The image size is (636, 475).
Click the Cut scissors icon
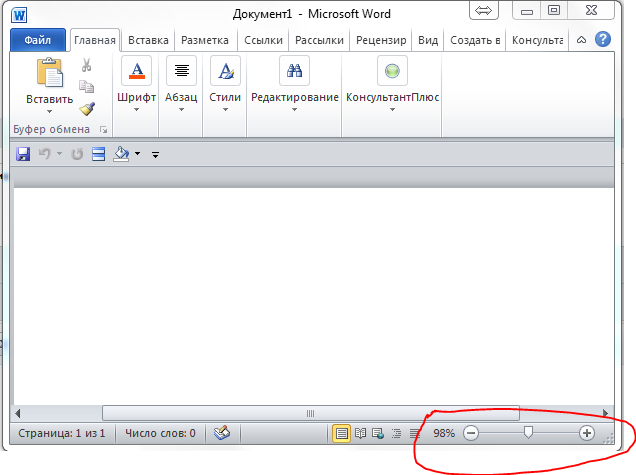click(87, 65)
